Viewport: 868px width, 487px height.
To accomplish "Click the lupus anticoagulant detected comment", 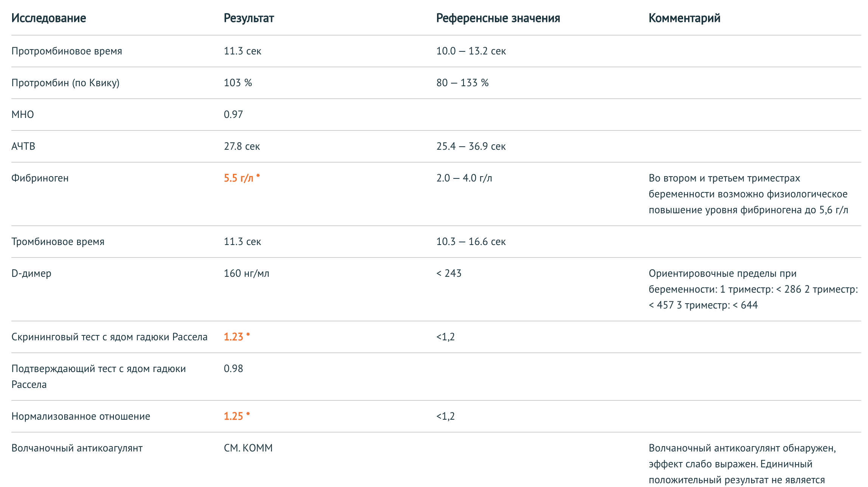I will pos(742,464).
